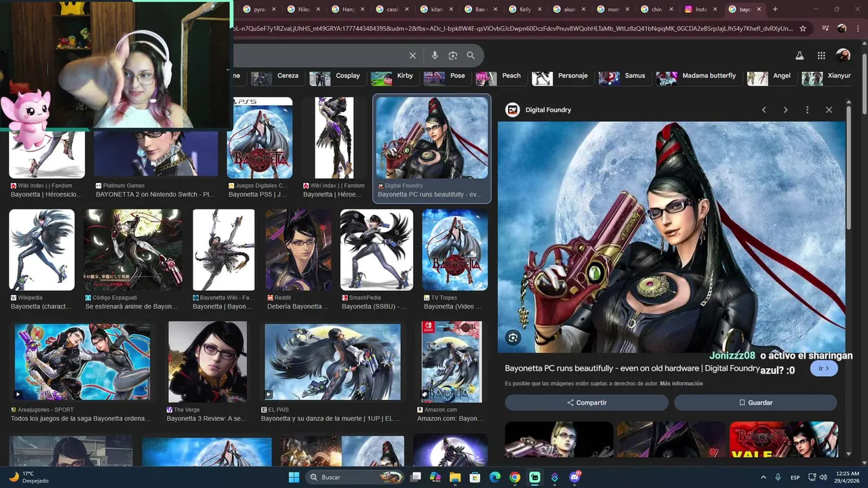Close the pyra browser tab
Image resolution: width=868 pixels, height=488 pixels.
[x=274, y=9]
